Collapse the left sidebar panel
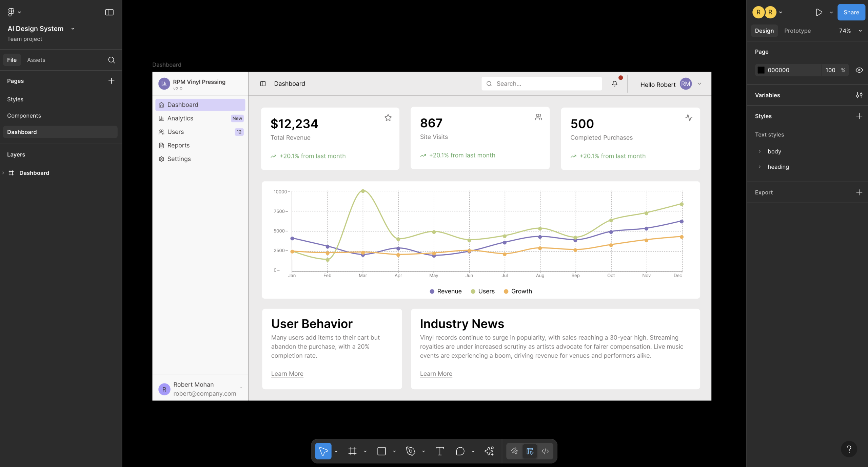Image resolution: width=868 pixels, height=467 pixels. tap(109, 13)
